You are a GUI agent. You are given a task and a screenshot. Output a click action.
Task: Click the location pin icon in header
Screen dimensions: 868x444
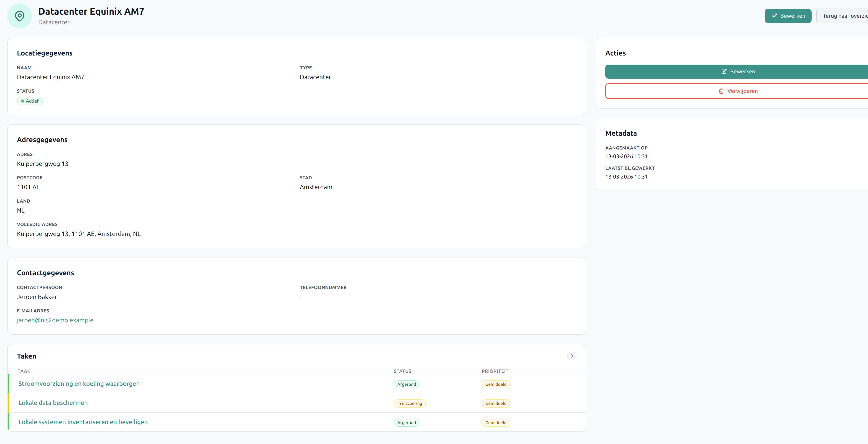19,16
